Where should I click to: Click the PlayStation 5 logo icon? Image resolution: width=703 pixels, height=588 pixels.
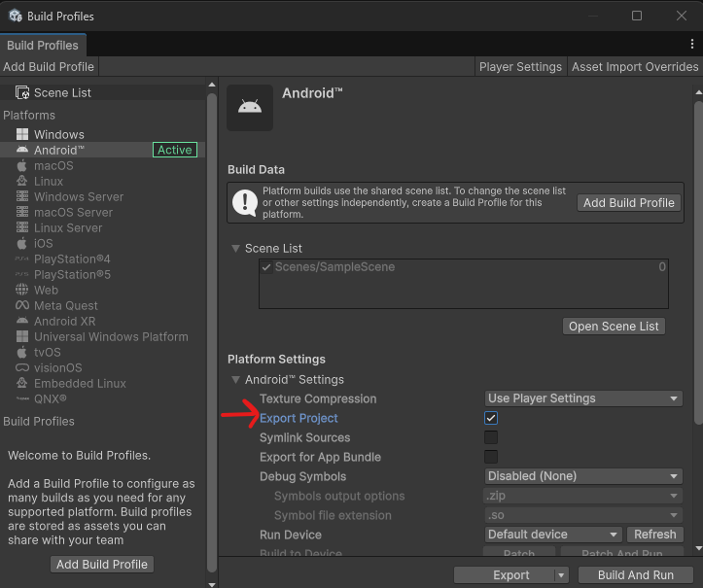point(22,274)
